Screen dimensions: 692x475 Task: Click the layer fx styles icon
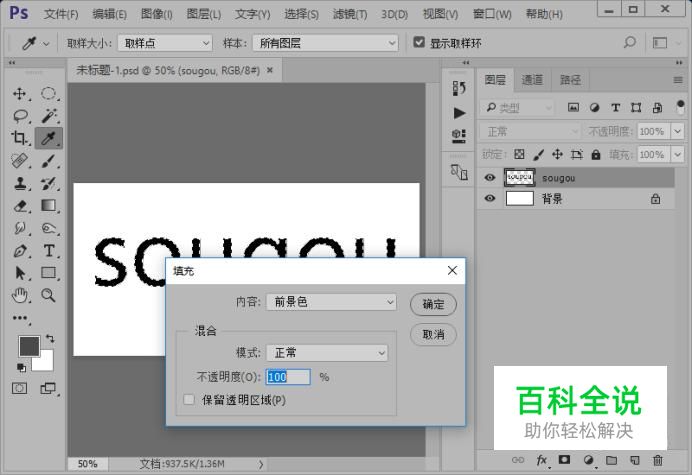[x=542, y=460]
